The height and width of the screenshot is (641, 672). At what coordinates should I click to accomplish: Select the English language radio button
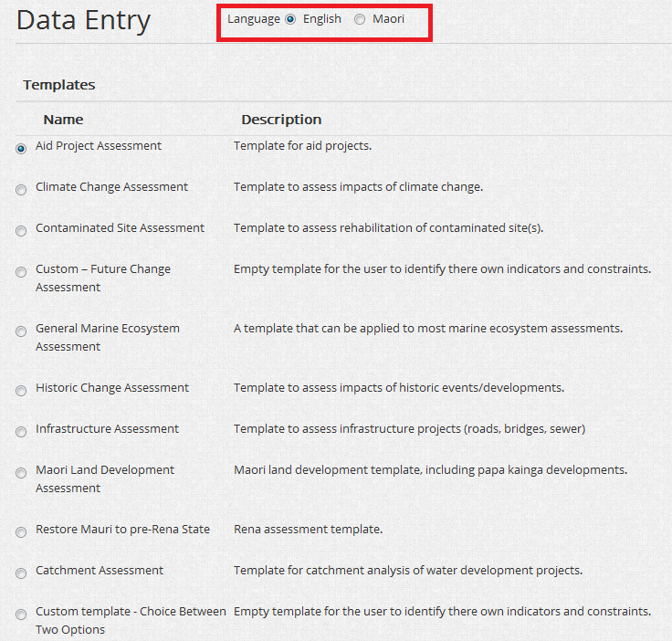[290, 19]
